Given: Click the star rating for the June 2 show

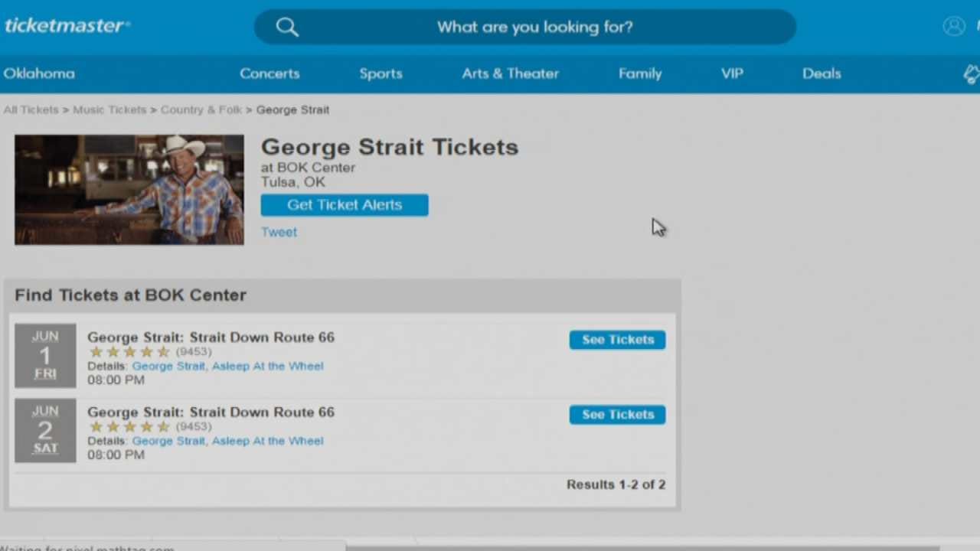Looking at the screenshot, I should pos(130,426).
